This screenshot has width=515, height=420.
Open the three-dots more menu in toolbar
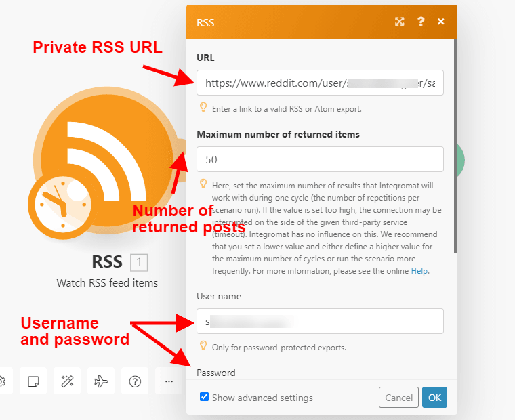169,381
